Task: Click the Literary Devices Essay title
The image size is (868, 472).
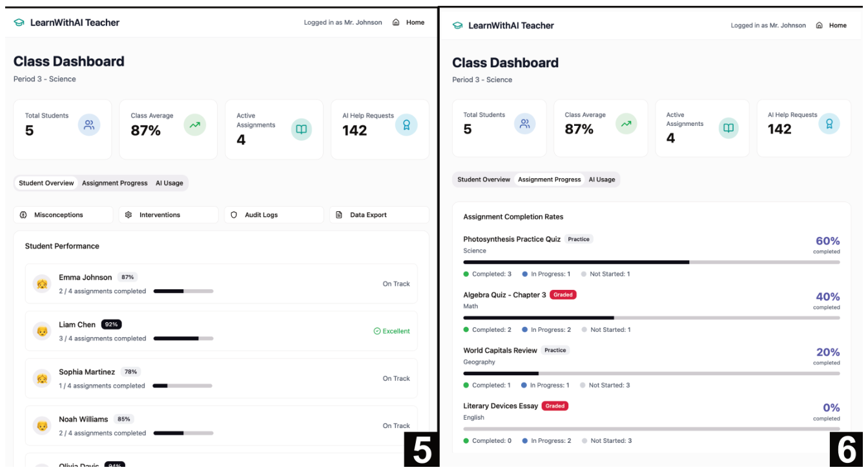Action: tap(501, 405)
